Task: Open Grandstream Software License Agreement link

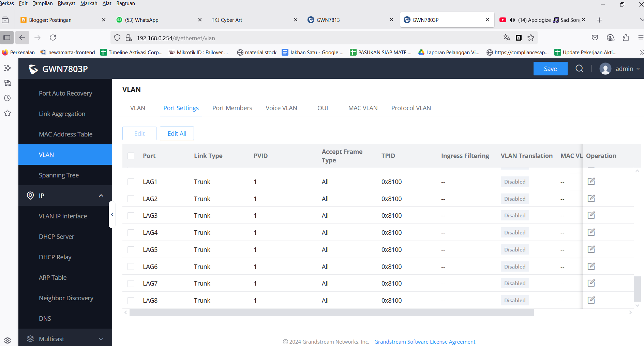Action: pyautogui.click(x=425, y=342)
